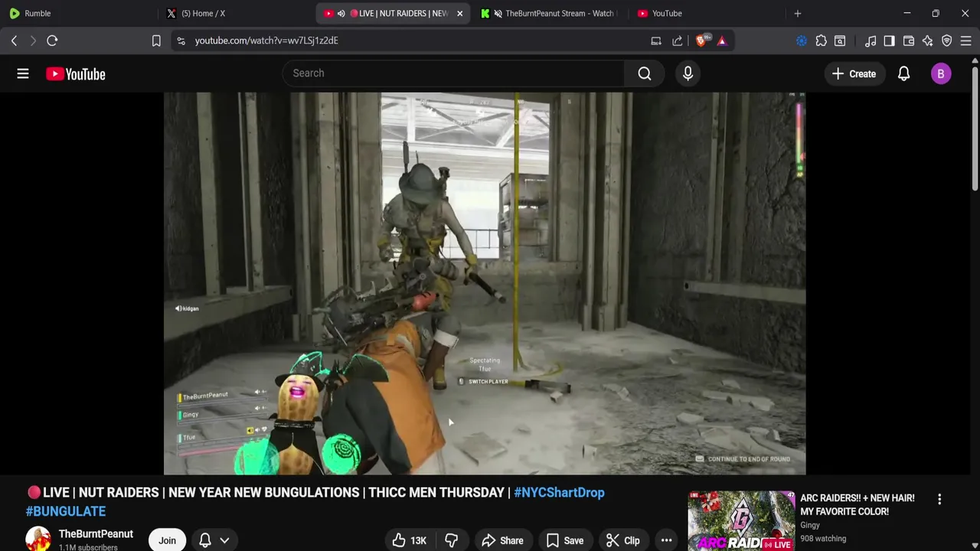Open the Gingy channel name

(x=810, y=525)
